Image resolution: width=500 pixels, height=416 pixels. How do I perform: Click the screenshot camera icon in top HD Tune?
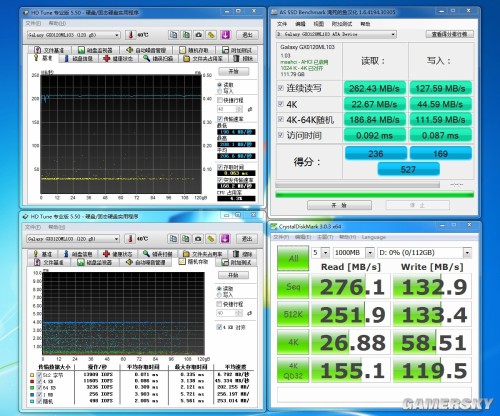pyautogui.click(x=199, y=35)
